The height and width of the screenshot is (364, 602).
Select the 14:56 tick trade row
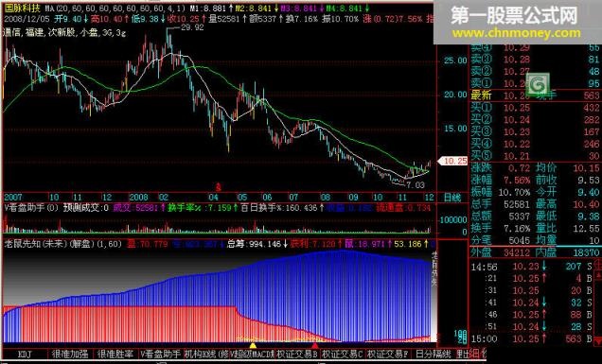(x=533, y=267)
